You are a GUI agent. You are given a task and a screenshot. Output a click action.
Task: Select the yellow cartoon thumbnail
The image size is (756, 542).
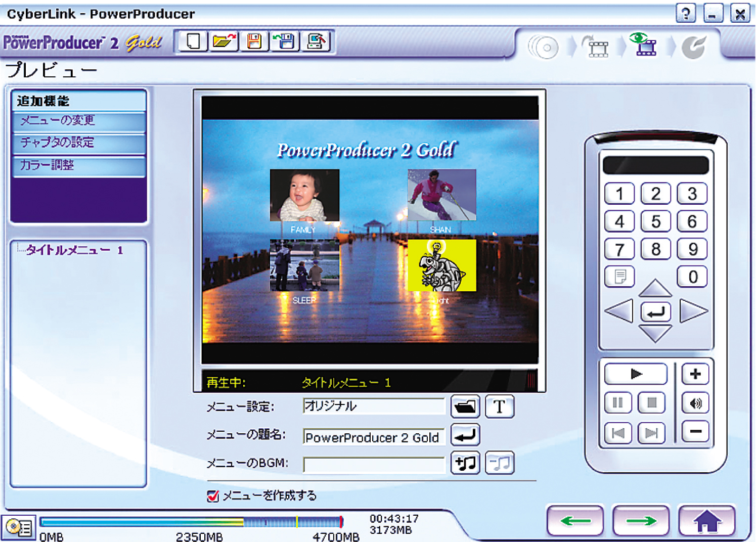click(x=441, y=265)
